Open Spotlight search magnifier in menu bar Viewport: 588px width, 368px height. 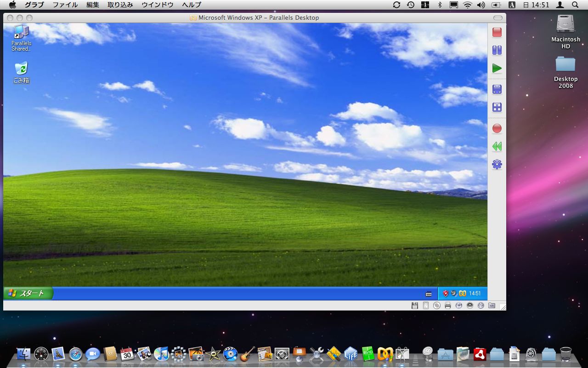(x=575, y=5)
